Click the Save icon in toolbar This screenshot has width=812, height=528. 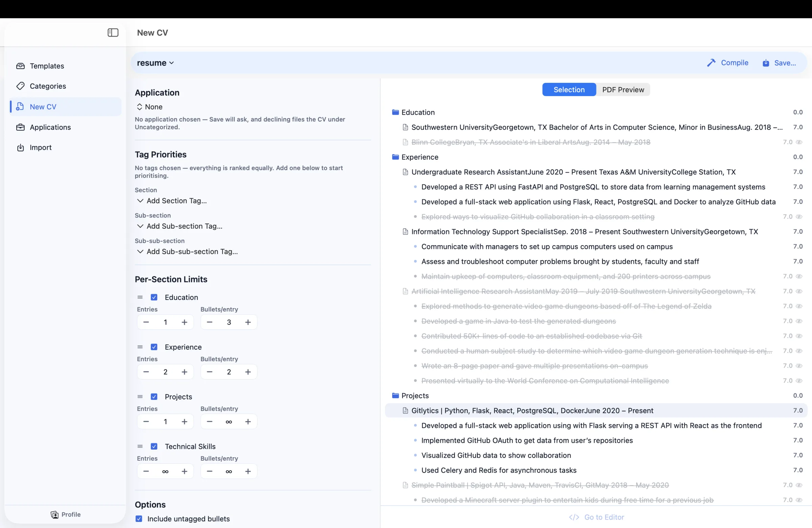766,63
